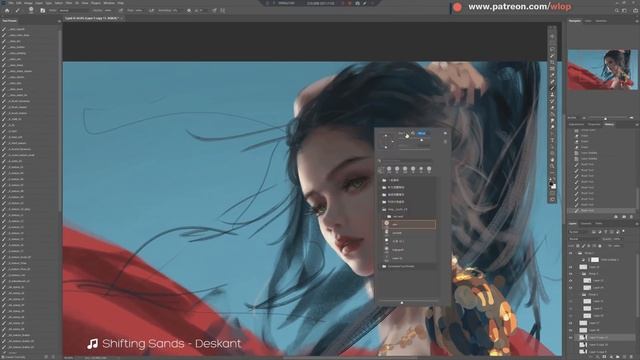This screenshot has height=360, width=640.
Task: Click the Change Screen Mode icon
Action: click(x=552, y=199)
